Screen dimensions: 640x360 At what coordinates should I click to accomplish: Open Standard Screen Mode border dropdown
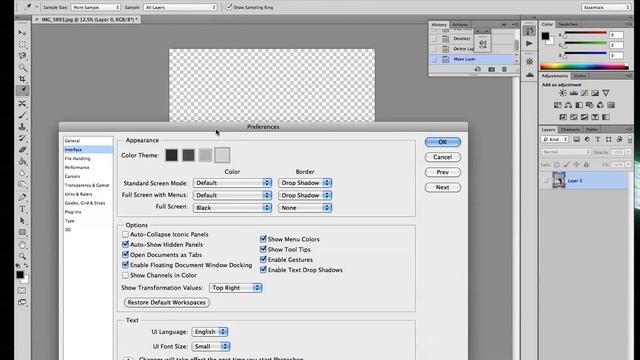305,183
